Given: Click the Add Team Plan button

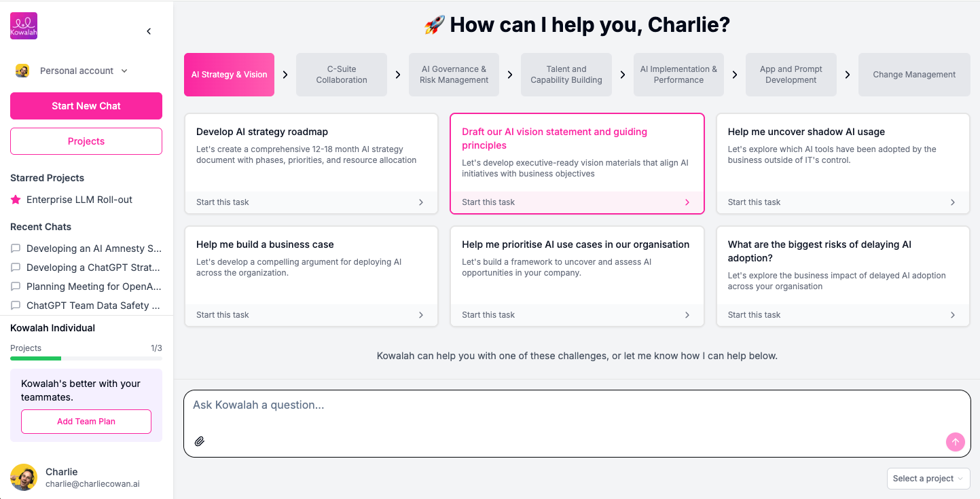Looking at the screenshot, I should pyautogui.click(x=86, y=422).
